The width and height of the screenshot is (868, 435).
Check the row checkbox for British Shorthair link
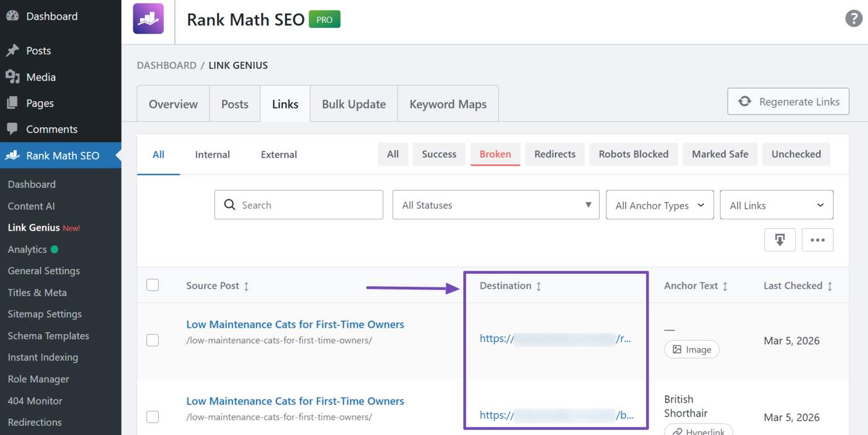coord(153,417)
